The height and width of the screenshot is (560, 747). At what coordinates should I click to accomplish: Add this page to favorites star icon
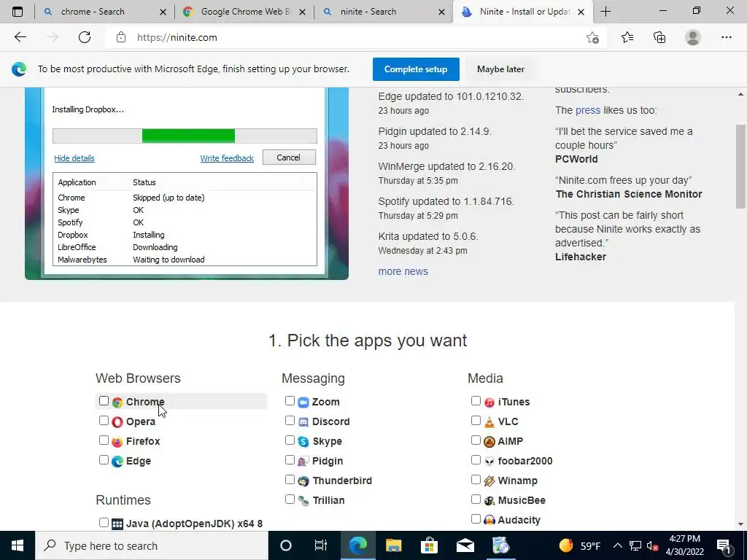[592, 38]
